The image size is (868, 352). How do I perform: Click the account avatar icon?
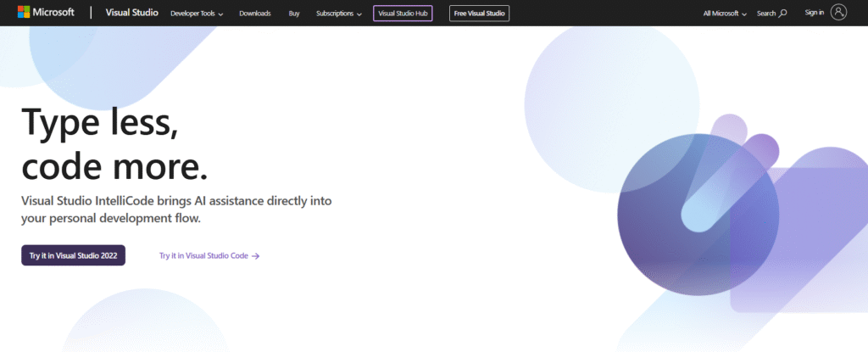coord(838,12)
